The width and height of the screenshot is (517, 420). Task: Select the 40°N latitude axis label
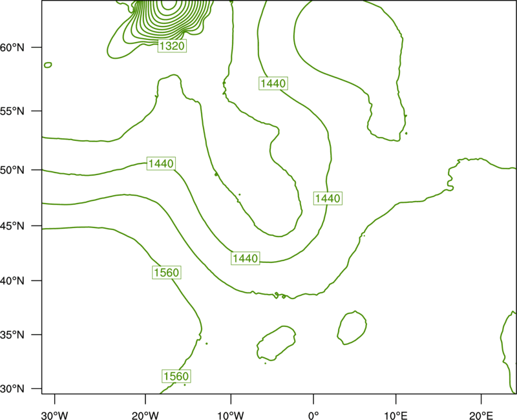point(12,281)
